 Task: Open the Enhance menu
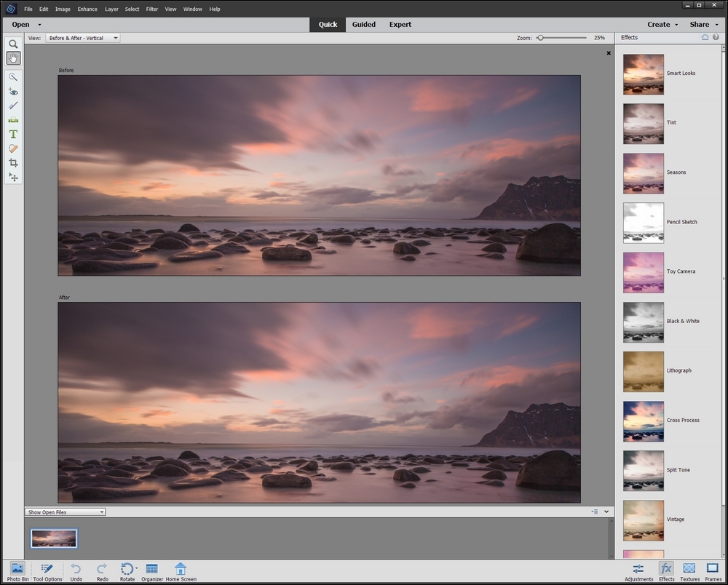(x=87, y=9)
